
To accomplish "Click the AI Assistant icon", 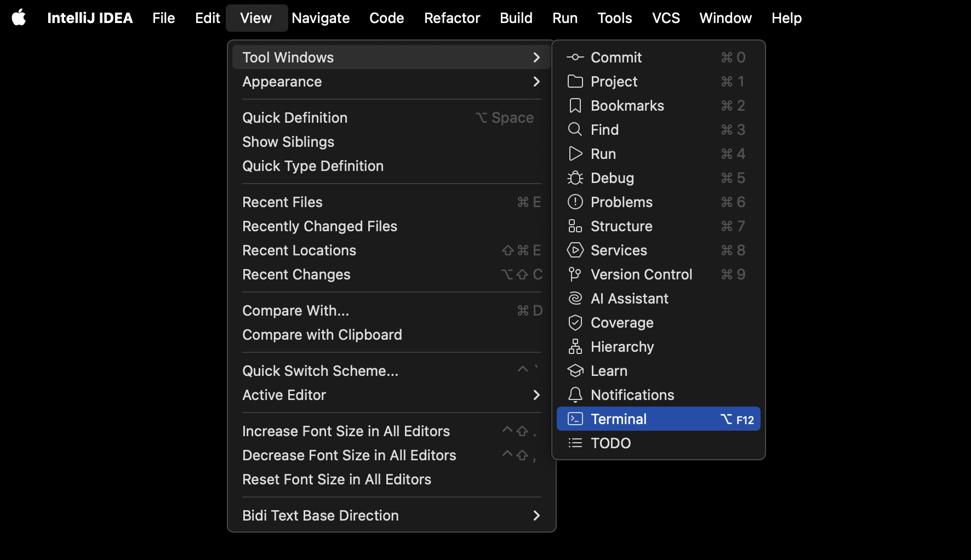I will [575, 298].
